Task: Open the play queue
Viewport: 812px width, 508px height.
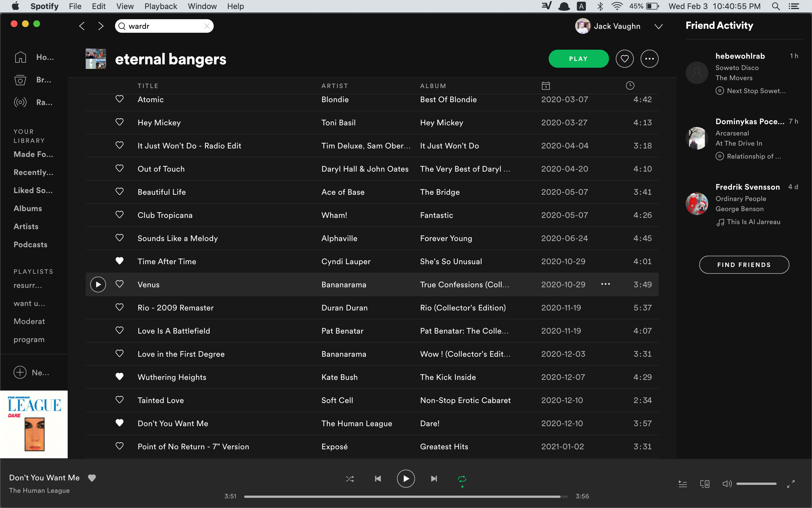Action: tap(683, 484)
